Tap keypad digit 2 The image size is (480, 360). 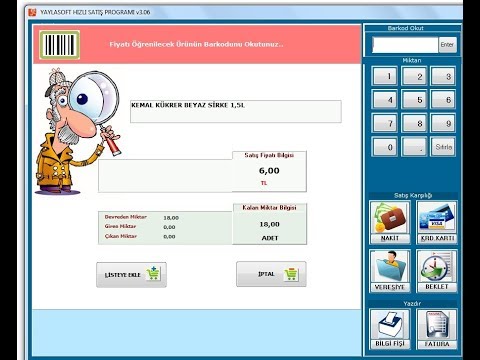tap(414, 76)
